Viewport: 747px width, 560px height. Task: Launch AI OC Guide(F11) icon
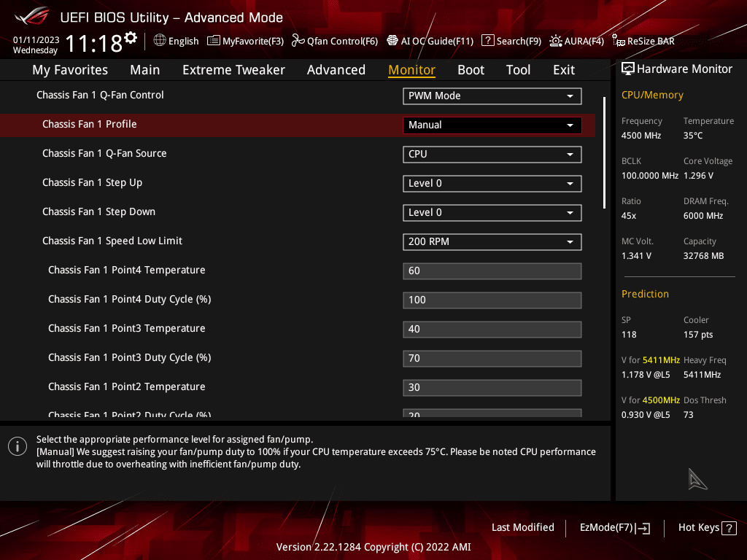392,41
